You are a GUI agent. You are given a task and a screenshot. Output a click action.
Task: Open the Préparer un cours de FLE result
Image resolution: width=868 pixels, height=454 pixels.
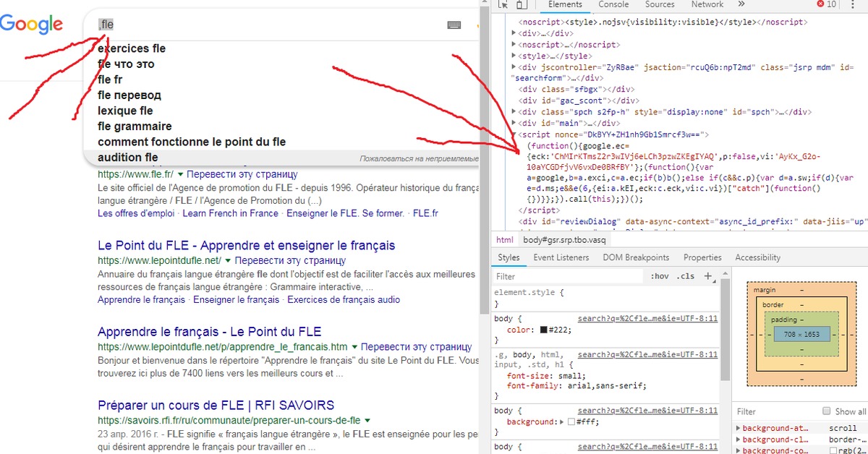216,405
